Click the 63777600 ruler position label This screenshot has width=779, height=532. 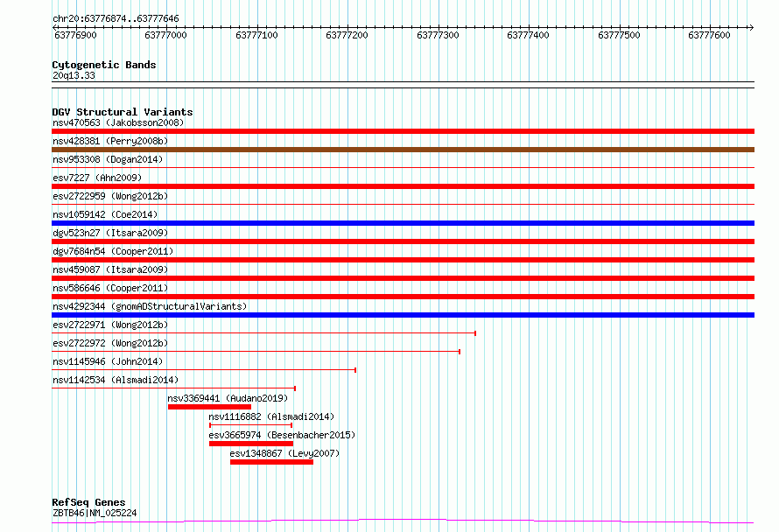pos(709,35)
